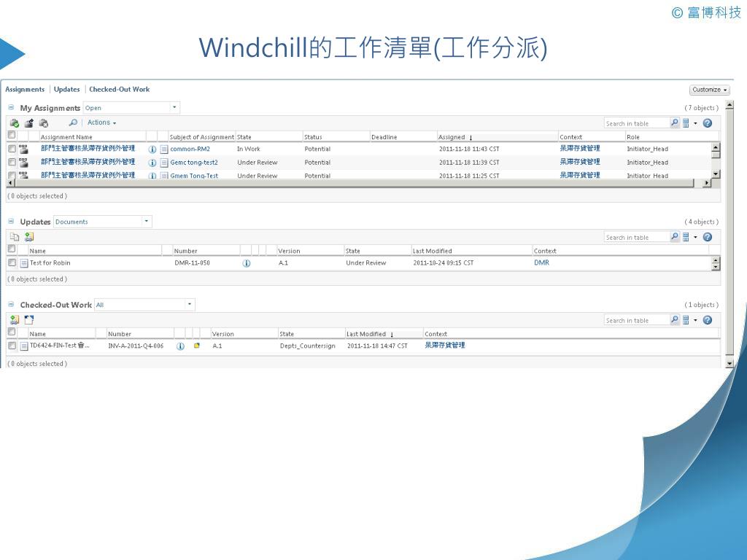Switch to the Updates tab
This screenshot has height=560, width=747.
click(66, 89)
